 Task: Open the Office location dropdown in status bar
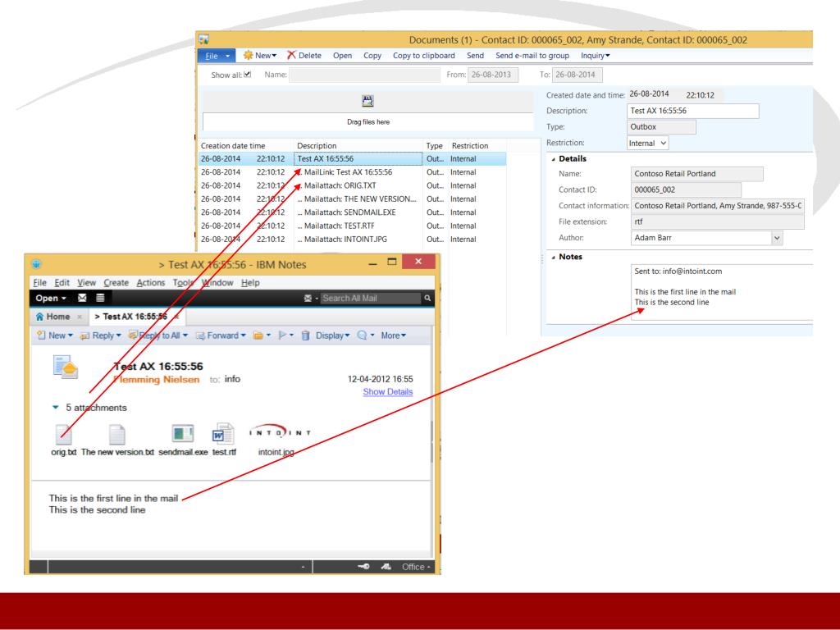[x=416, y=567]
